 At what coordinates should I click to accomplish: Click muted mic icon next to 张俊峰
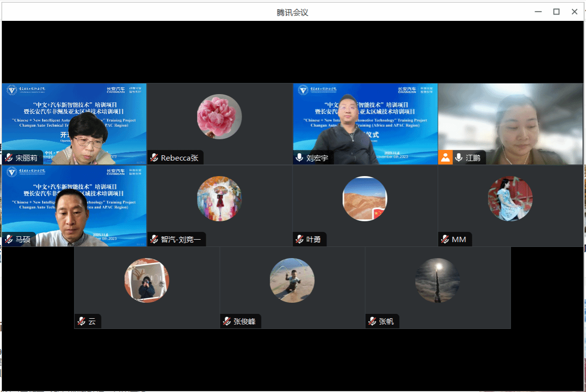tap(227, 321)
